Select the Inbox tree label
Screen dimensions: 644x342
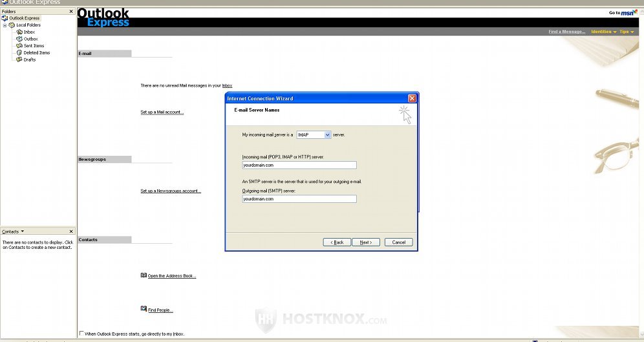(29, 32)
